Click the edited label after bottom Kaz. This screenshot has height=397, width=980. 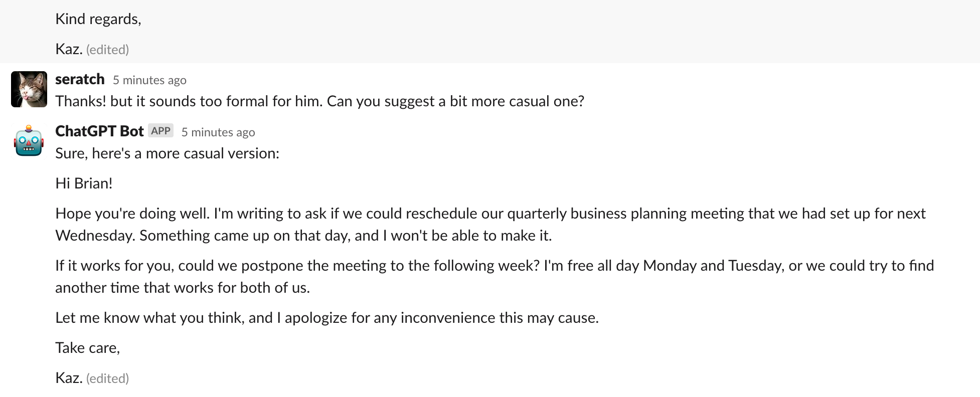[107, 378]
